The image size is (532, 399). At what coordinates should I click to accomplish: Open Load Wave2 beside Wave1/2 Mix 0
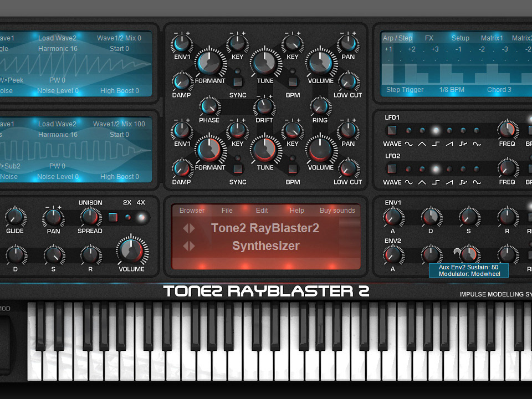click(57, 38)
